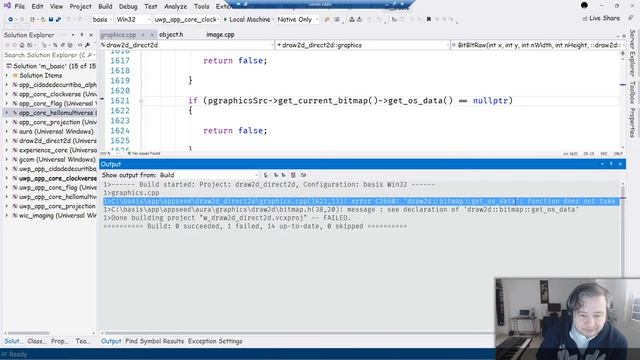Open the View menu

pyautogui.click(x=56, y=7)
